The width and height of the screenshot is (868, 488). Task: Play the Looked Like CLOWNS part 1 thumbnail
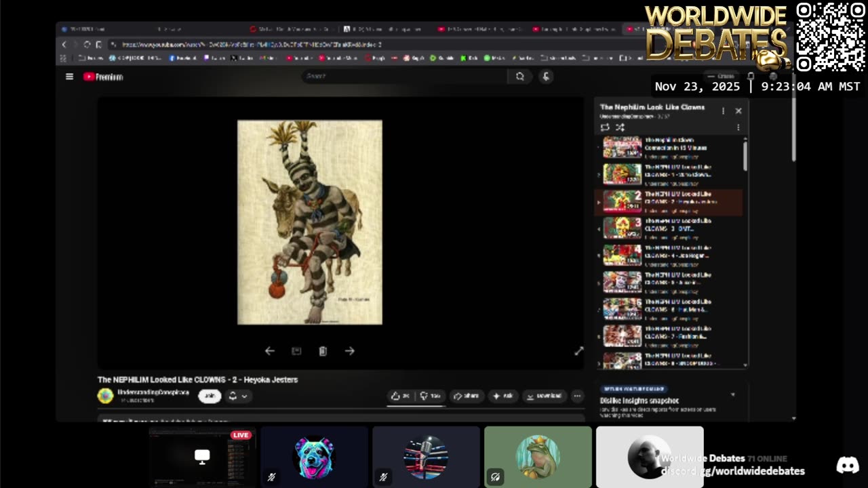point(623,174)
